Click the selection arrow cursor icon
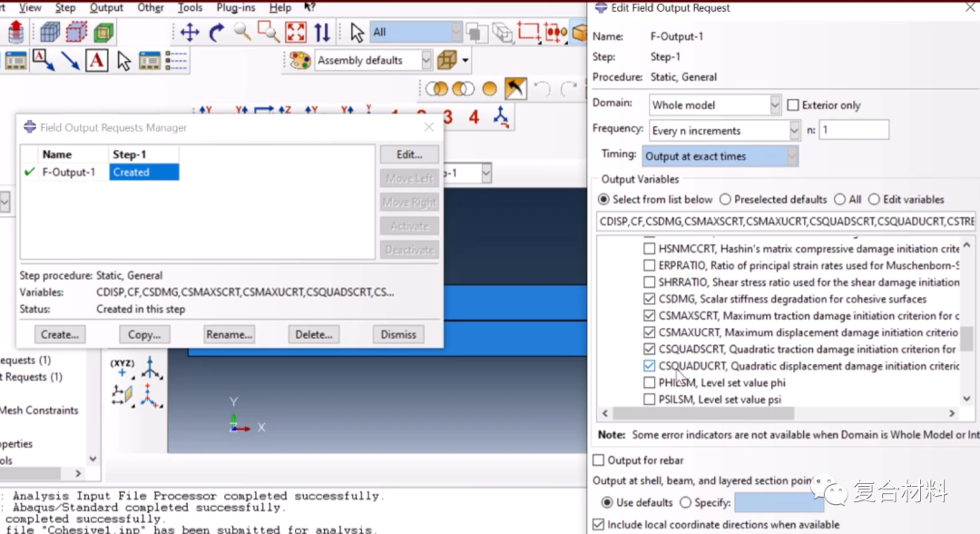The image size is (980, 534). pos(357,32)
